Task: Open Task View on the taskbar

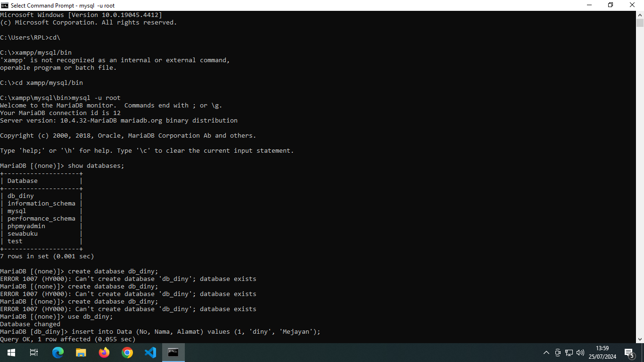Action: coord(34,353)
